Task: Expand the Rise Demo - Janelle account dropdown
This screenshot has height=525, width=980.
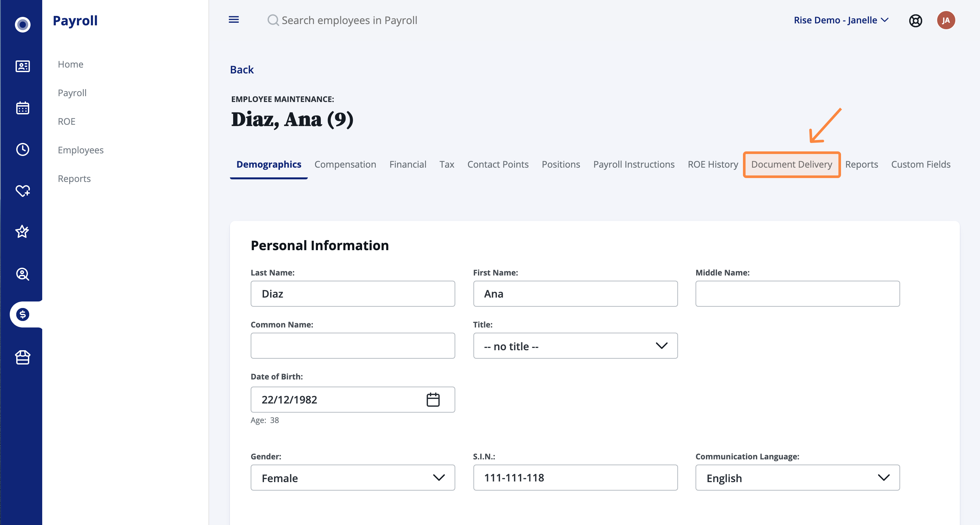Action: point(841,20)
